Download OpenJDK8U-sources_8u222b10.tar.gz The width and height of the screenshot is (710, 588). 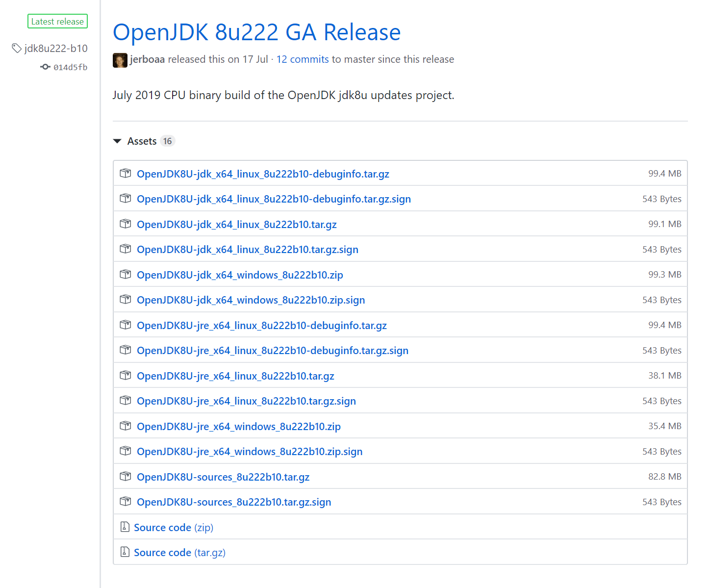coord(223,477)
